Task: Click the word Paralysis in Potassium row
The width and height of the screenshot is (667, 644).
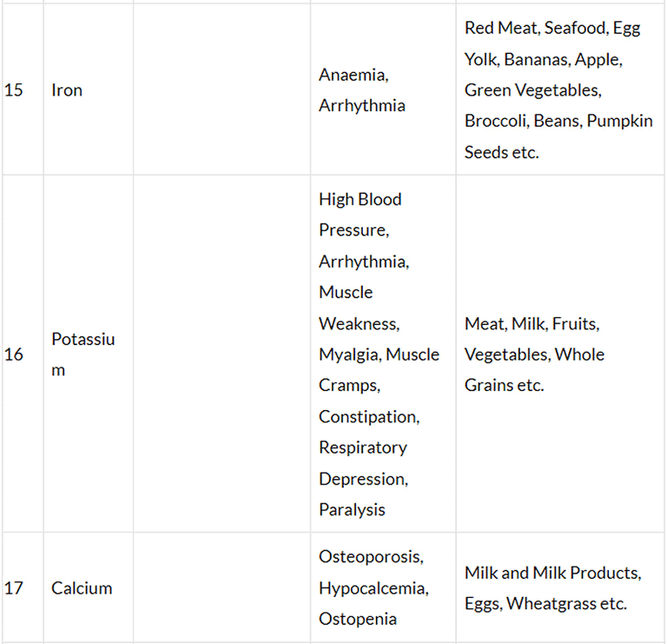Action: (352, 510)
